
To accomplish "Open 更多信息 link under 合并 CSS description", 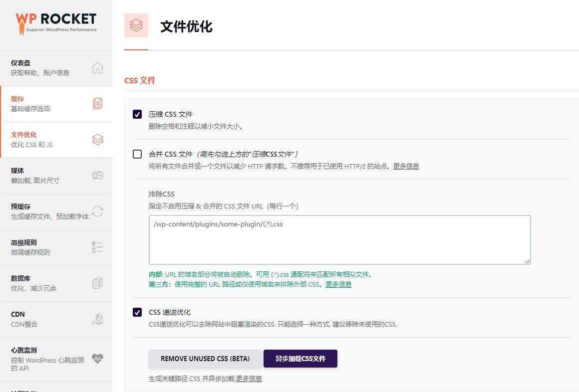I will [406, 166].
